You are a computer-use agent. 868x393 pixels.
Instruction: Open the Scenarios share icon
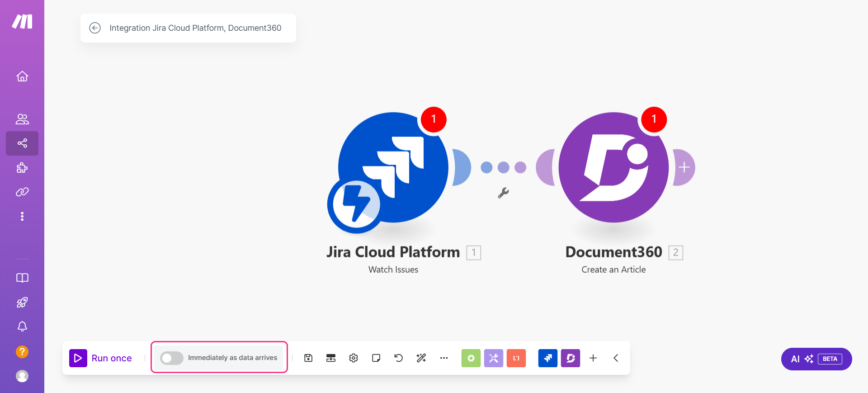22,143
